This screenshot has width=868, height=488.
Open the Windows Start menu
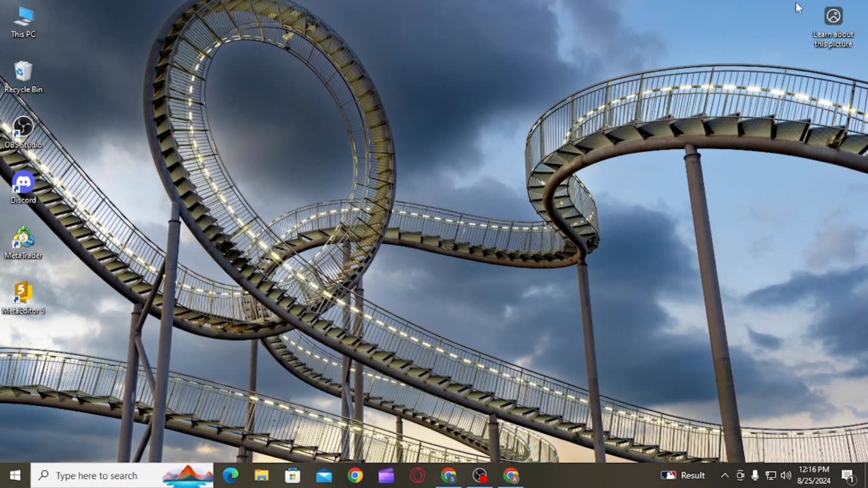[15, 476]
